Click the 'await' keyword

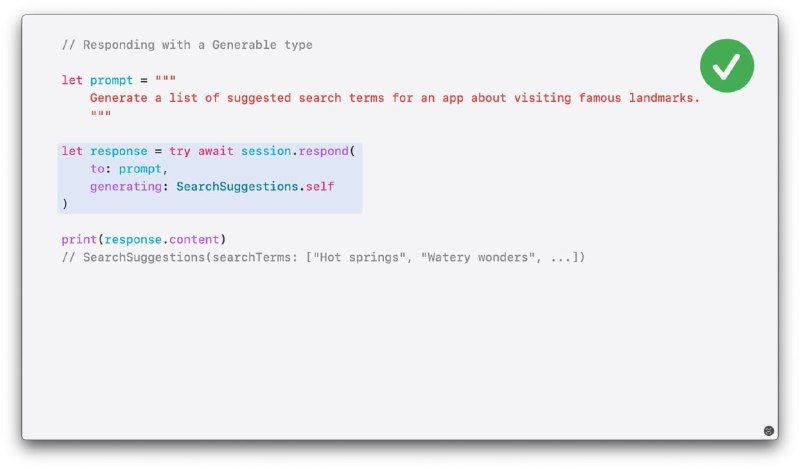(x=215, y=151)
